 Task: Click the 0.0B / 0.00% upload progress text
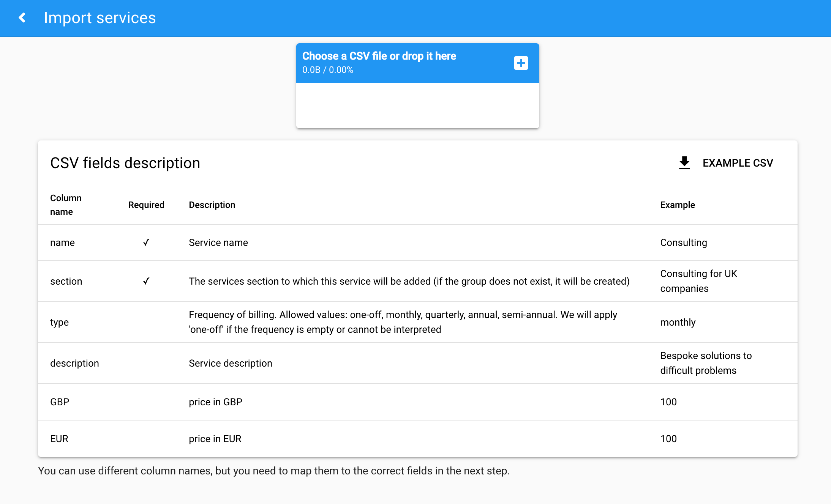click(x=327, y=70)
